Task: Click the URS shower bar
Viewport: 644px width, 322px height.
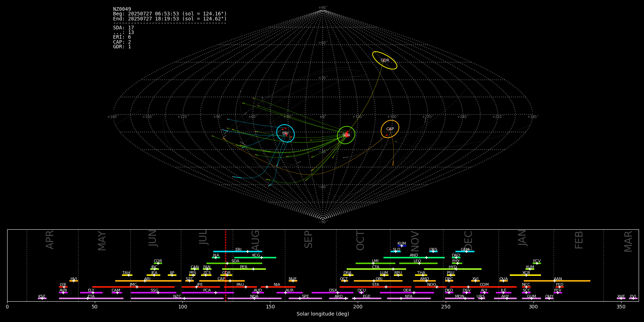Action: tap(482, 298)
